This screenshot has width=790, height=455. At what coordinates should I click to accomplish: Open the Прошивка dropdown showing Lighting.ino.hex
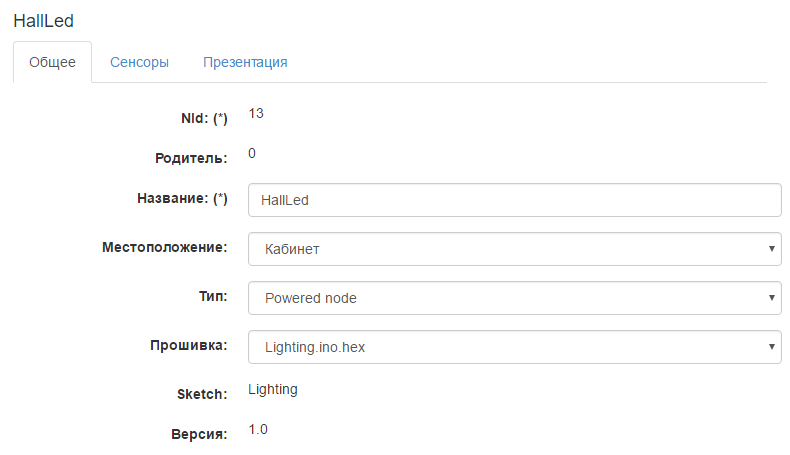[514, 347]
